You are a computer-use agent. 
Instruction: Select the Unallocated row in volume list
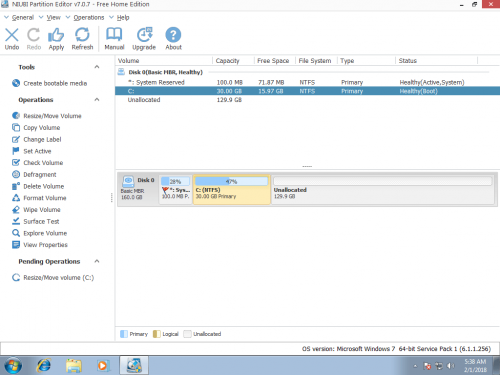click(x=307, y=100)
